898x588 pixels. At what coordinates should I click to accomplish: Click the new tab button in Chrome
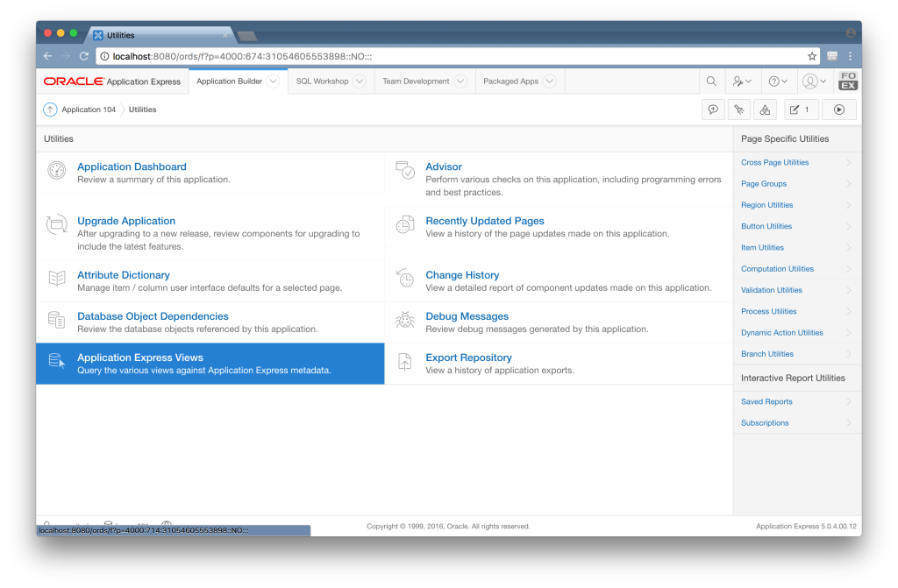click(x=246, y=37)
